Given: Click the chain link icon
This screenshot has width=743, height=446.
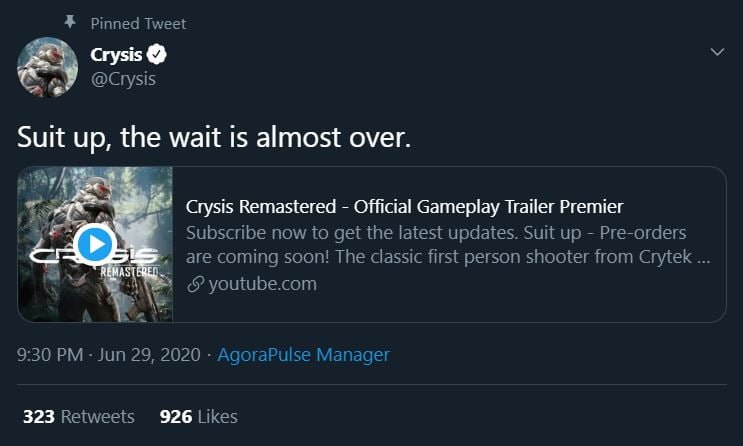Looking at the screenshot, I should 194,284.
